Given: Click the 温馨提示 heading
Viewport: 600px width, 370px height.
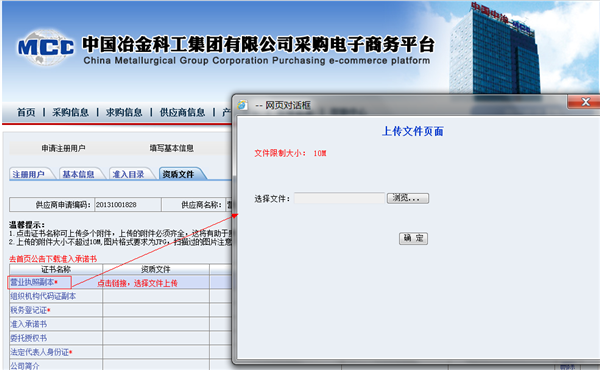Looking at the screenshot, I should (27, 225).
